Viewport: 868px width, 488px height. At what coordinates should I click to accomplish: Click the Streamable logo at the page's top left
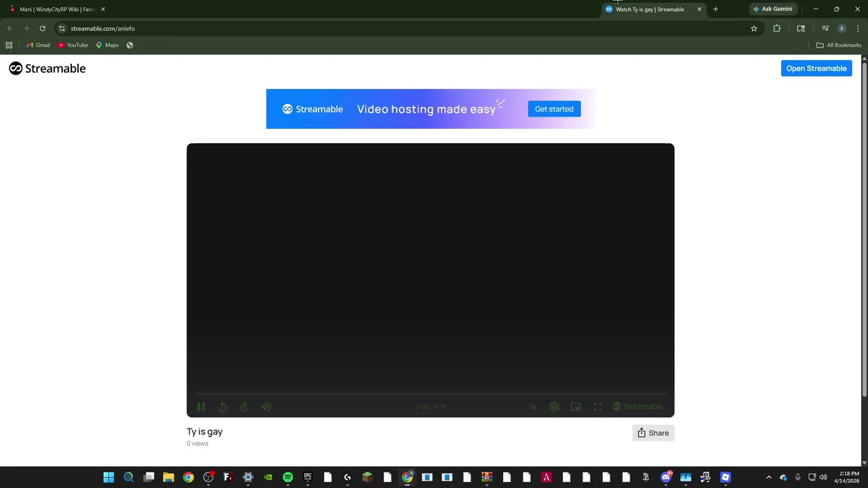(x=47, y=68)
